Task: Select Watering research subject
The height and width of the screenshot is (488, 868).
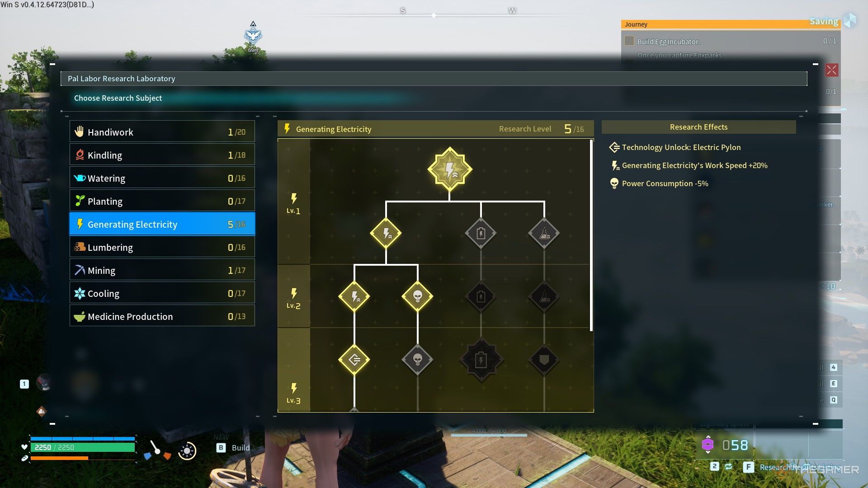Action: [x=159, y=178]
